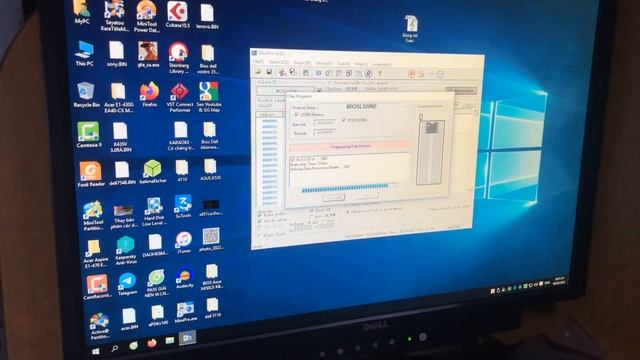
Task: Open This PC from the desktop
Action: tap(84, 53)
